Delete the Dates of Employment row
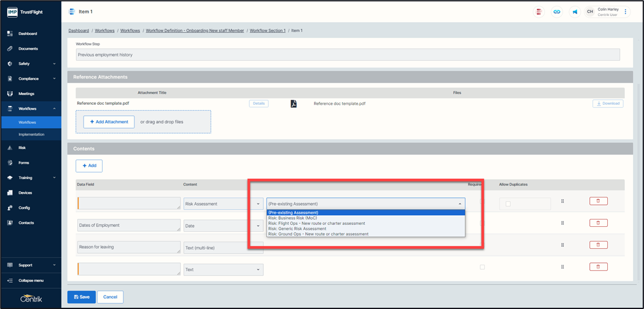The image size is (644, 309). [x=598, y=223]
